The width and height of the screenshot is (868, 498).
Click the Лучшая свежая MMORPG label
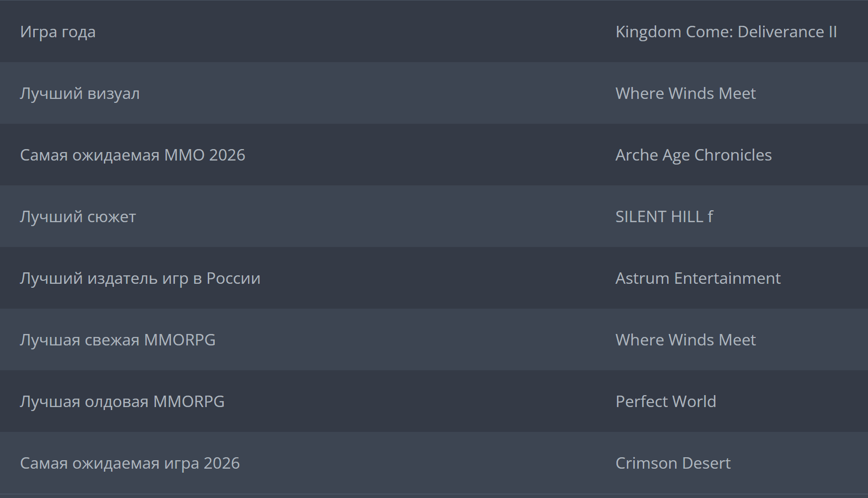tap(117, 340)
